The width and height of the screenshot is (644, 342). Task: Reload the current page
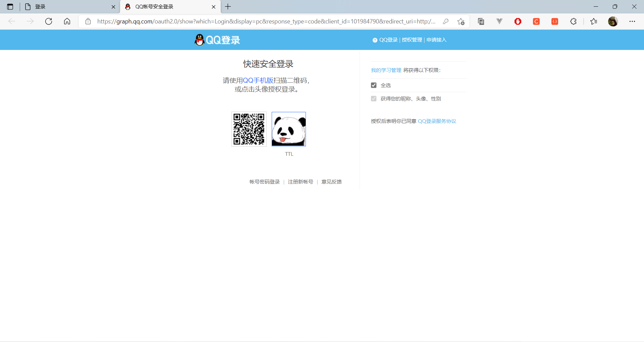[x=49, y=21]
